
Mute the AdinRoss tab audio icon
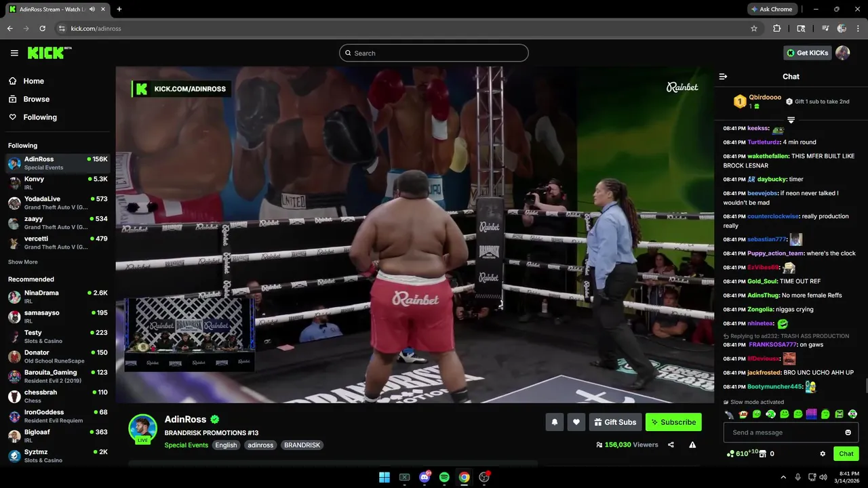click(x=92, y=9)
